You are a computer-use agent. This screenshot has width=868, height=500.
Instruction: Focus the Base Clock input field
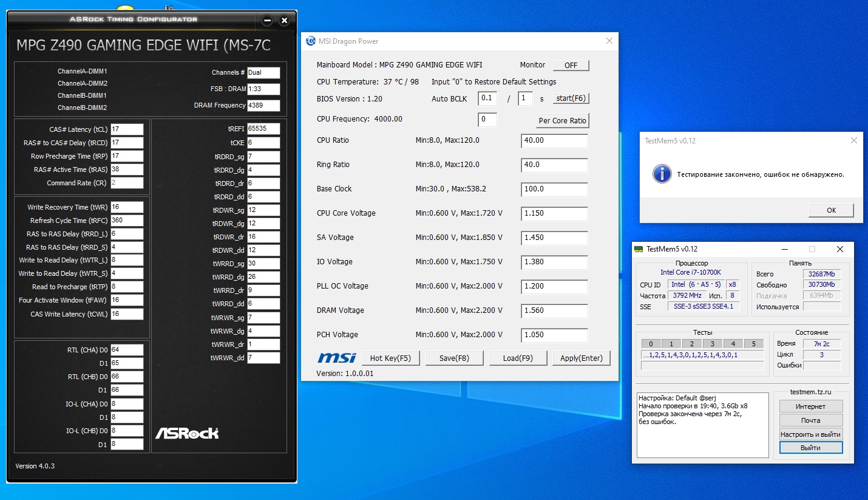pos(554,190)
